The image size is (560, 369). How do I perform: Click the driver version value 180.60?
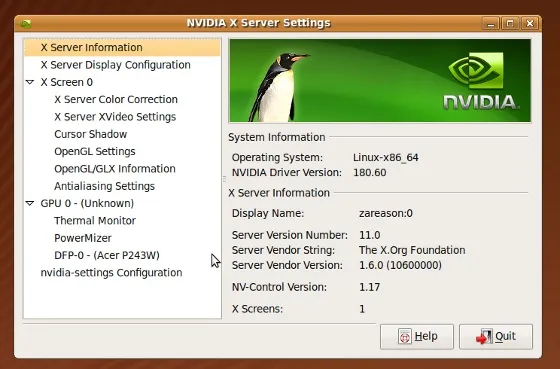pos(370,173)
